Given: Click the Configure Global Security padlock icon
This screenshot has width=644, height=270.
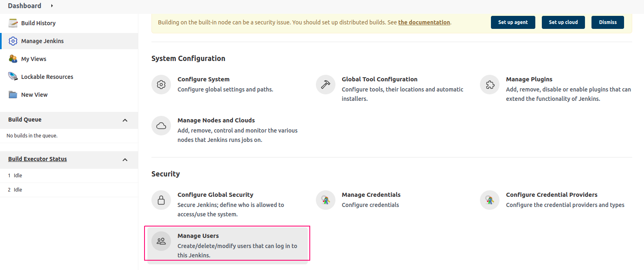Looking at the screenshot, I should pyautogui.click(x=161, y=200).
